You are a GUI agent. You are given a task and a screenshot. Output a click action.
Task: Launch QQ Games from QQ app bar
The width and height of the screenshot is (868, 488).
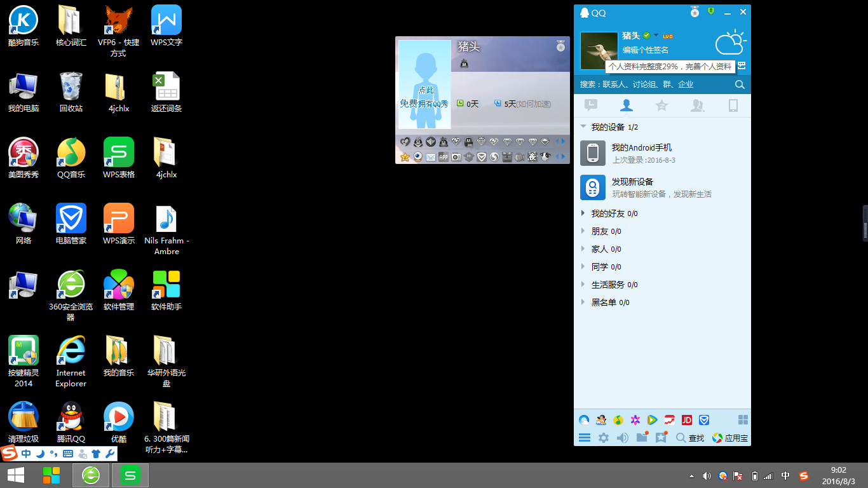(x=601, y=420)
